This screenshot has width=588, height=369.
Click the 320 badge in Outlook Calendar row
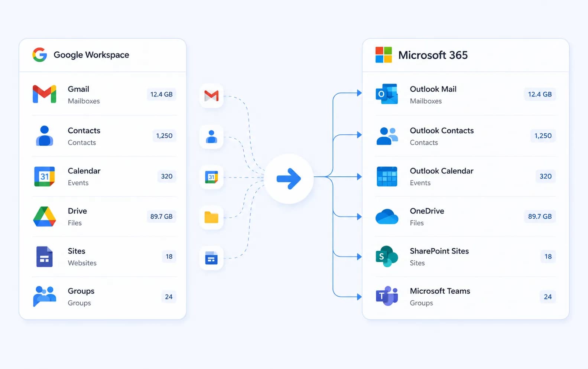(546, 176)
